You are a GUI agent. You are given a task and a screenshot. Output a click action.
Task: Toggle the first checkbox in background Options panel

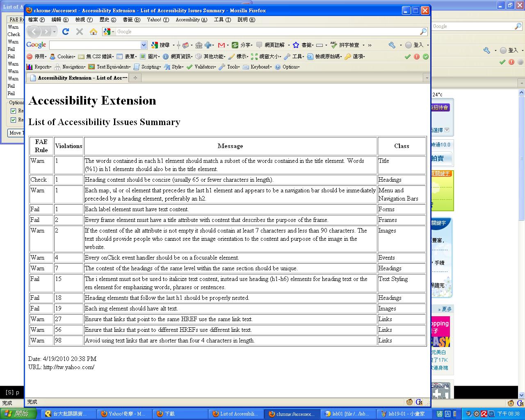click(x=14, y=111)
